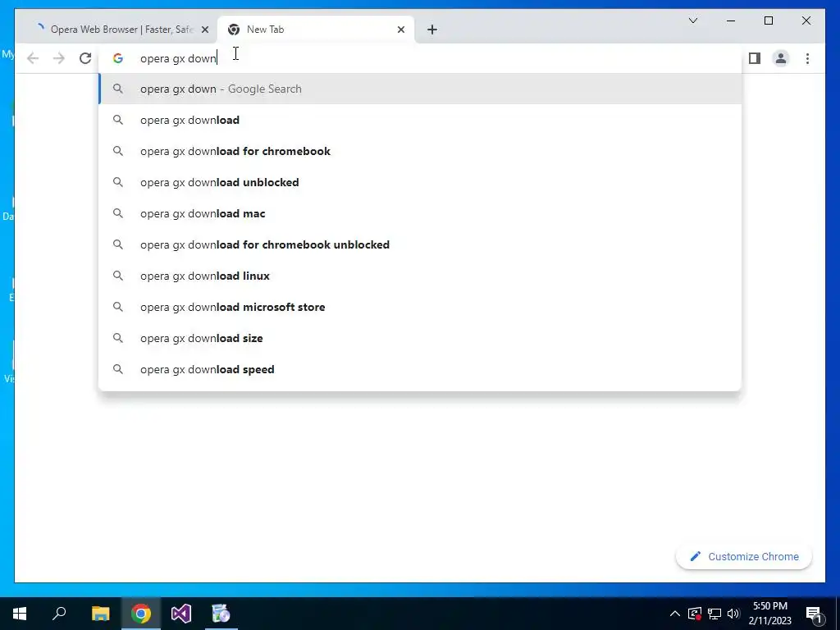The image size is (840, 630).
Task: Click the Chrome taskbar icon
Action: pos(141,614)
